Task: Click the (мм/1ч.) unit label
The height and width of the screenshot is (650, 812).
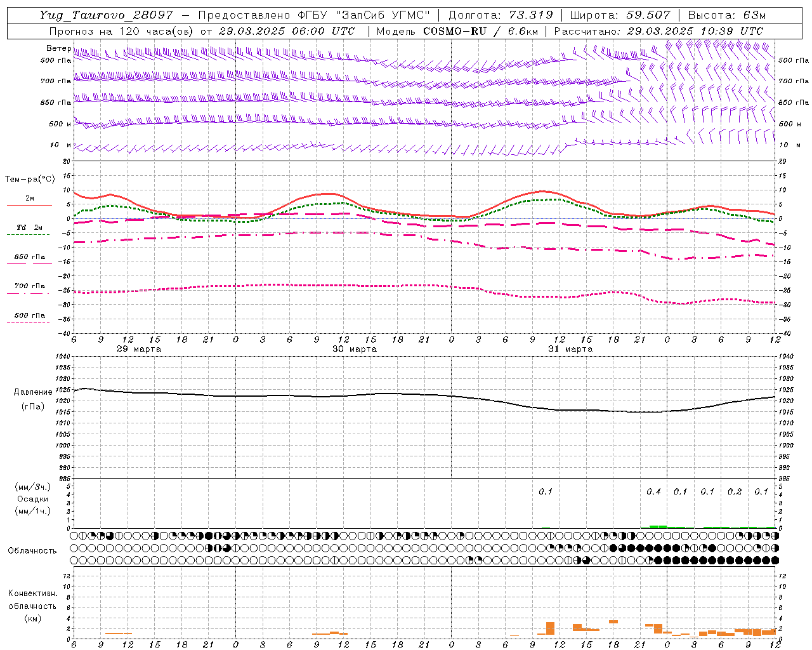Action: (x=32, y=511)
